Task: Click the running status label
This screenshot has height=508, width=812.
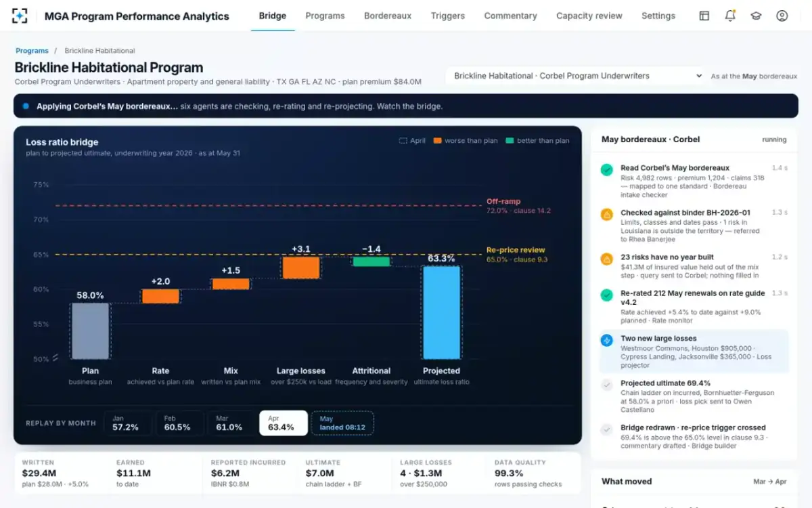Action: click(x=774, y=140)
